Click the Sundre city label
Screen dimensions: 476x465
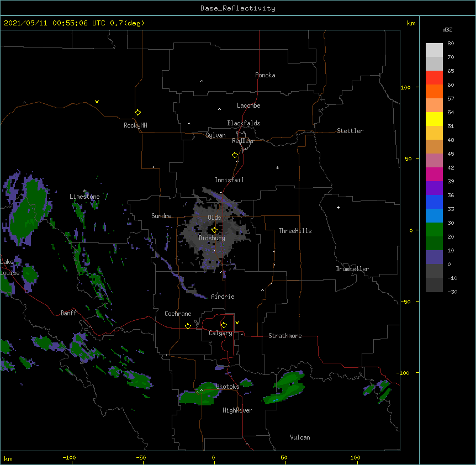coord(161,216)
